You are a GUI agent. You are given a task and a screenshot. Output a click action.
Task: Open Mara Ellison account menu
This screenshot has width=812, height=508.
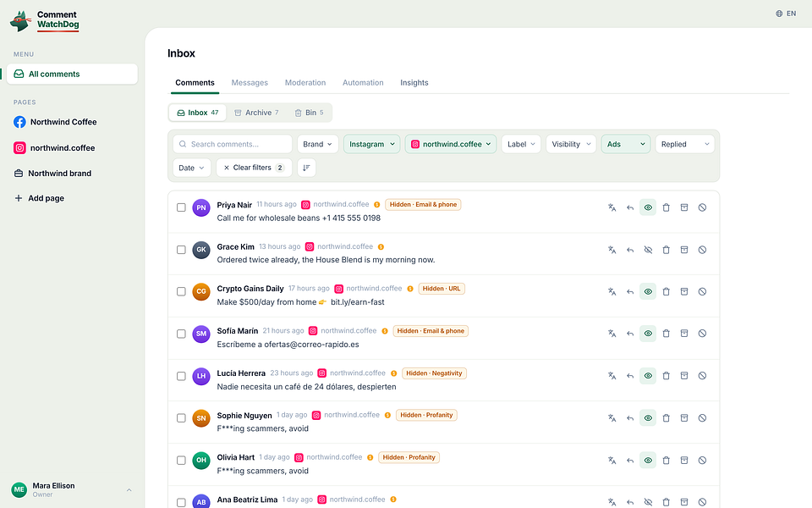72,490
